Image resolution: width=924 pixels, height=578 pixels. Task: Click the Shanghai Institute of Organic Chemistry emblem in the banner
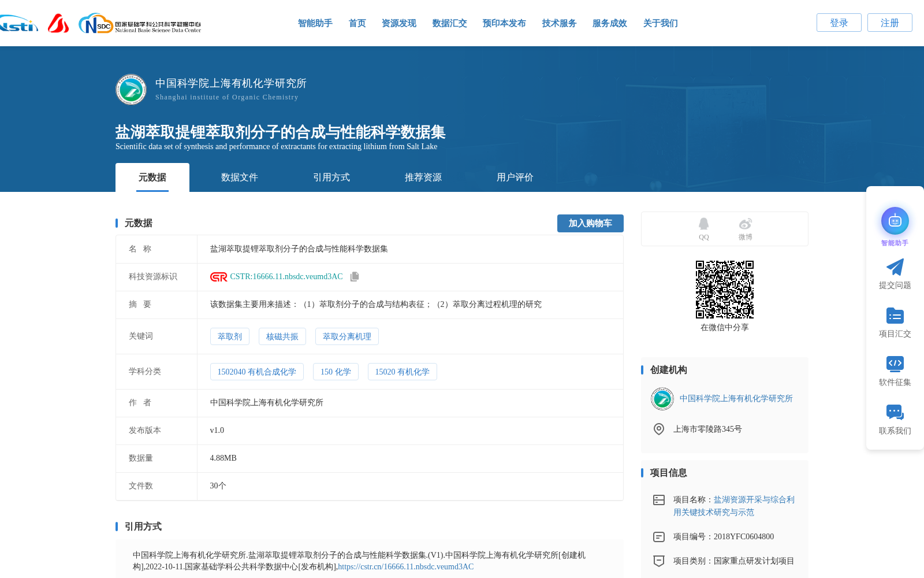tap(131, 89)
